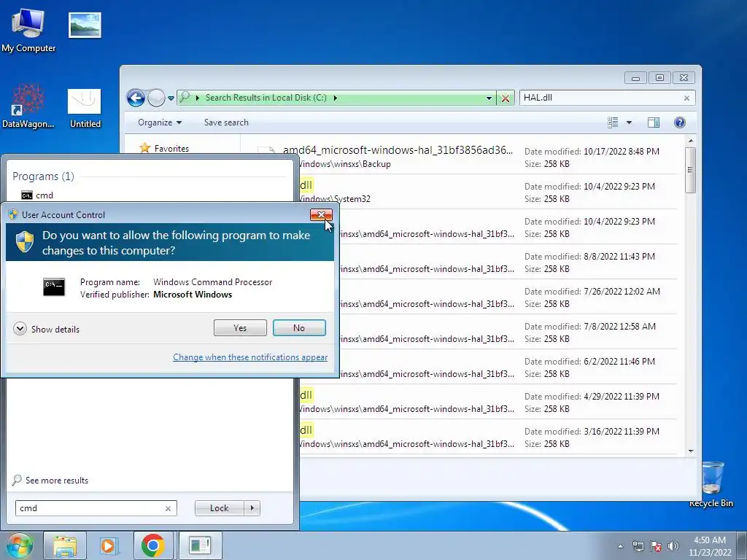
Task: Select result modified 4/29/2022 11:39 PM
Action: tap(488, 402)
